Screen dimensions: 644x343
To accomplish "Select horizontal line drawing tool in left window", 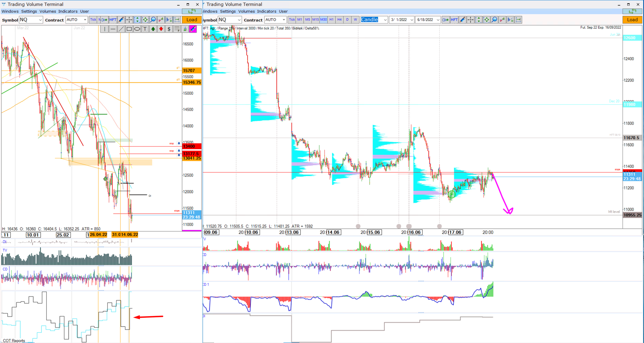I will coord(113,29).
